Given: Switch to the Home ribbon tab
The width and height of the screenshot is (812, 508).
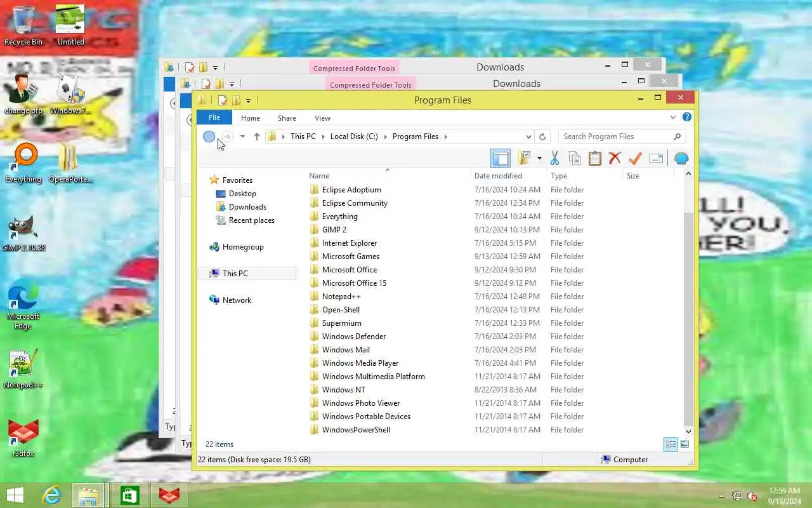Looking at the screenshot, I should [x=251, y=118].
